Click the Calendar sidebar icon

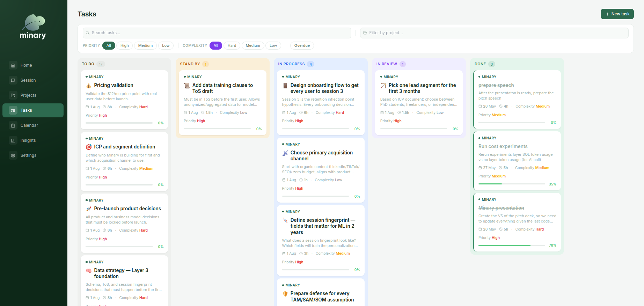click(13, 125)
